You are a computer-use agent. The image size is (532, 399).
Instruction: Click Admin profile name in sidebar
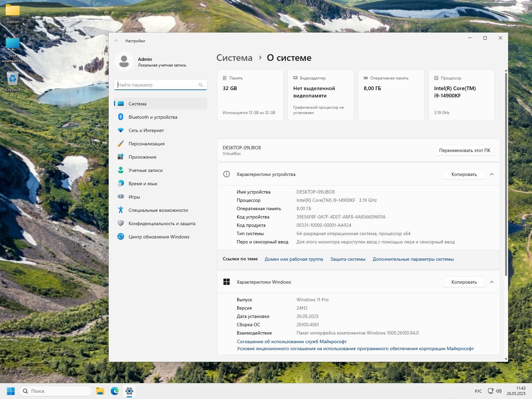coord(145,59)
